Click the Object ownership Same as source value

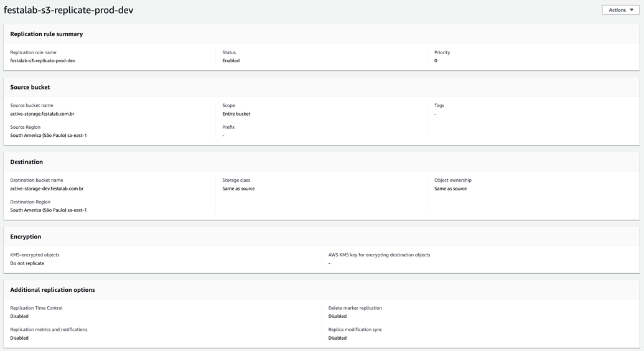450,189
